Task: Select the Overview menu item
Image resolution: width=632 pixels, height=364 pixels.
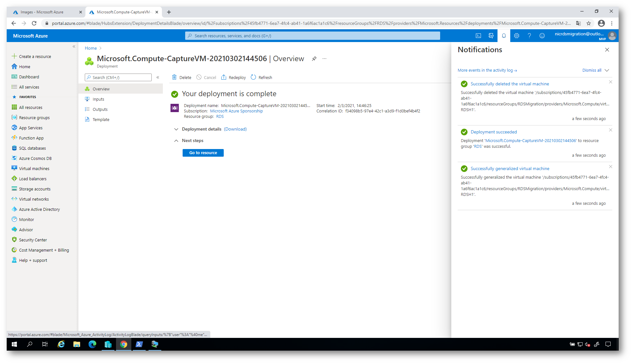Action: click(121, 89)
